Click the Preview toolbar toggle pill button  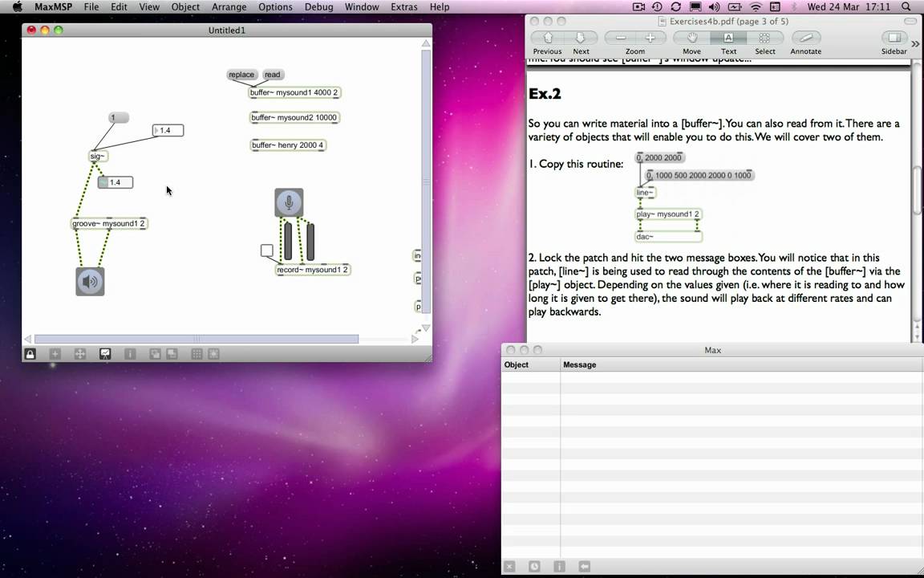click(x=910, y=21)
